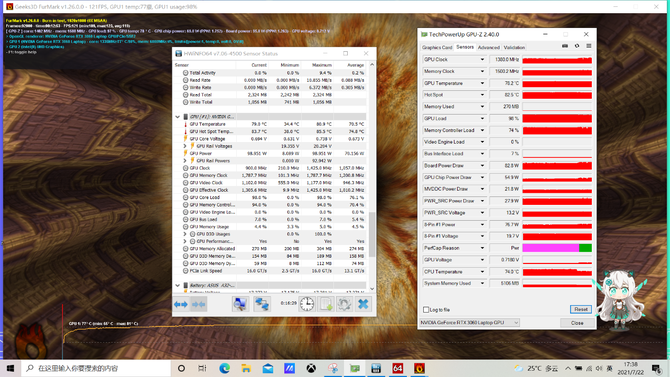Click Close button in GPU-Z
This screenshot has width=670, height=377.
[x=577, y=323]
